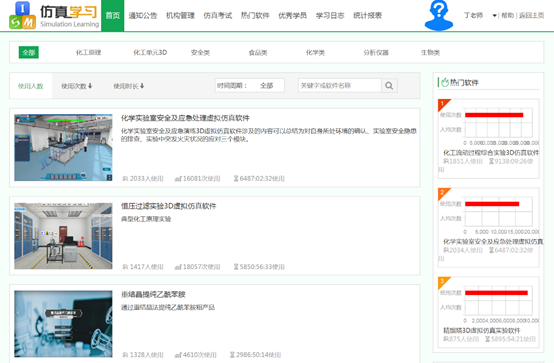The width and height of the screenshot is (554, 363).
Task: Select the 全部 category filter
Action: click(x=29, y=53)
